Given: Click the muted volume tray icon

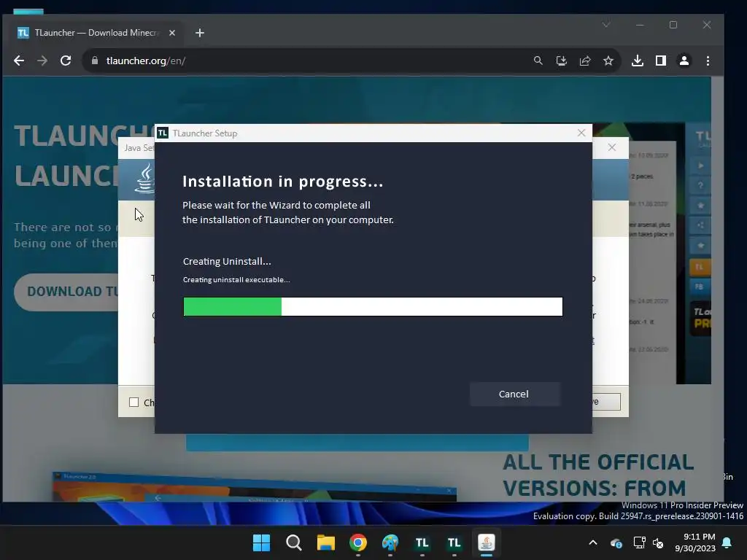Looking at the screenshot, I should tap(658, 542).
